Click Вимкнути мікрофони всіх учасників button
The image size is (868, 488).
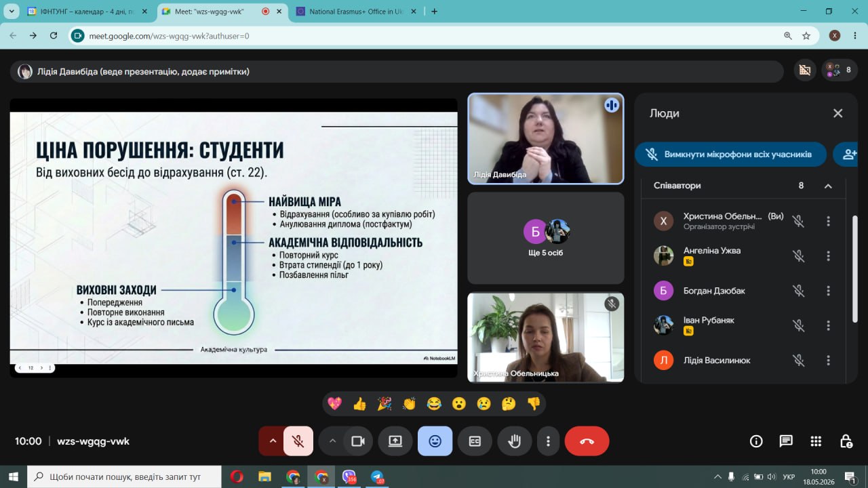731,154
